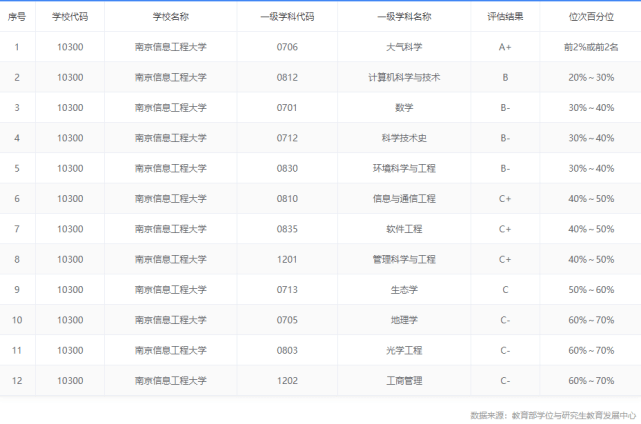Click subject code 1201
641x424 pixels.
287,259
